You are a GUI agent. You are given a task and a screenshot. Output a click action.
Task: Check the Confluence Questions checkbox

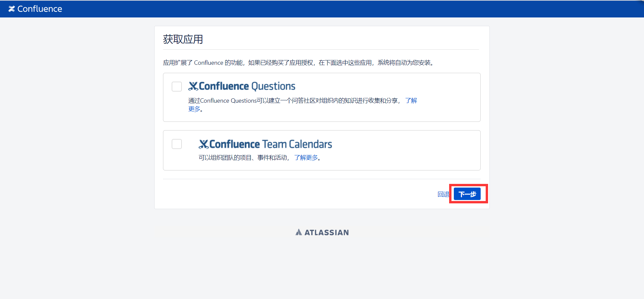tap(177, 87)
